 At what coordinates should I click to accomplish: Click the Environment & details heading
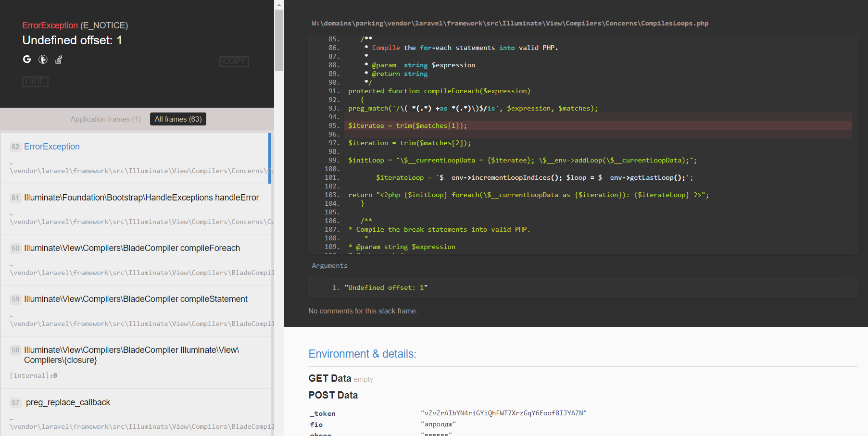click(362, 354)
